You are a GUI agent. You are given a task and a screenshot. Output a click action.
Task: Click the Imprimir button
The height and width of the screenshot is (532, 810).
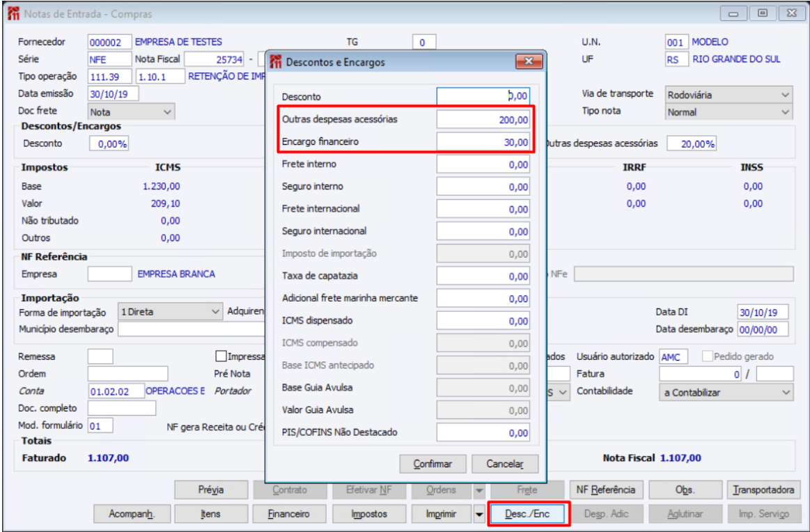coord(442,514)
